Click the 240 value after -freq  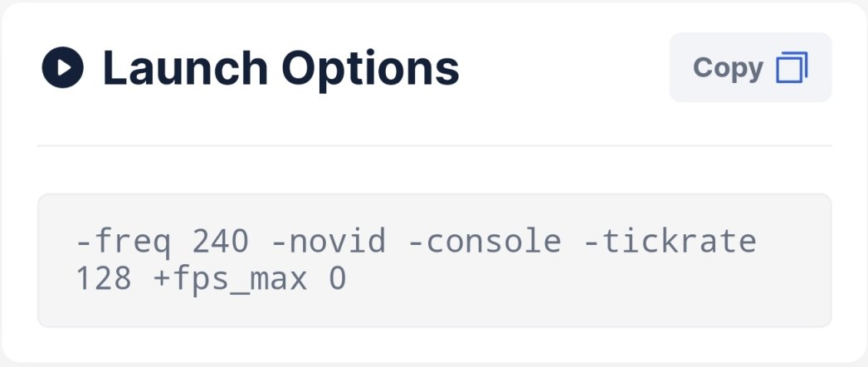(x=221, y=242)
